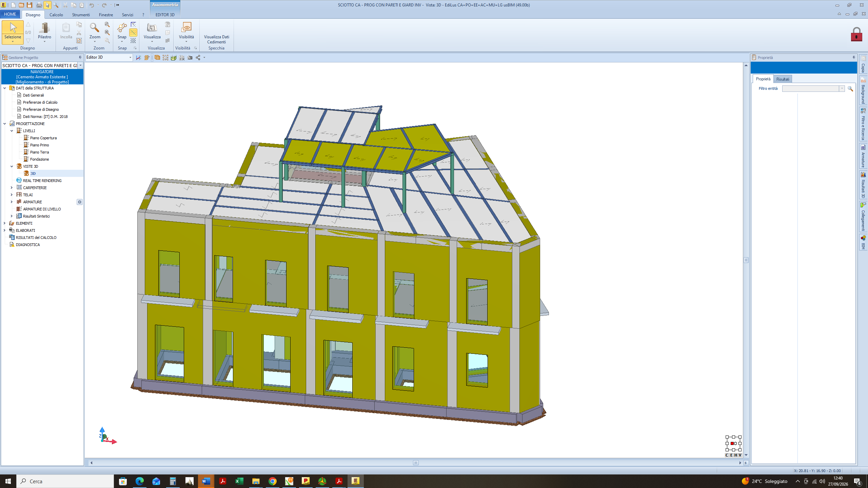Screen dimensions: 868x488
Task: Open the Strumenti ribbon tab
Action: click(x=81, y=15)
